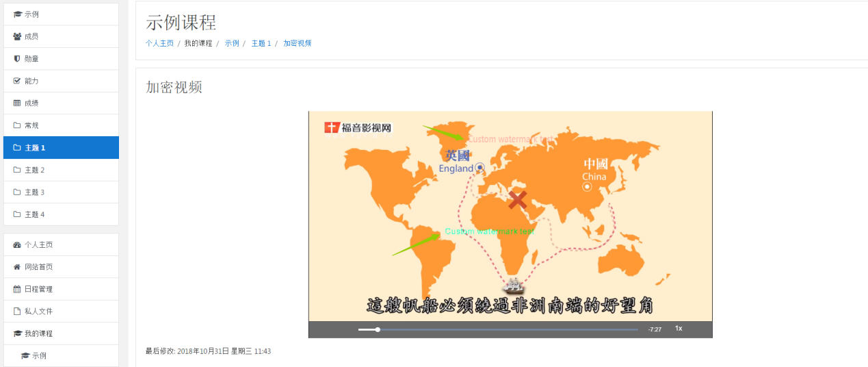Image resolution: width=868 pixels, height=367 pixels.
Task: Click the folder icon beside 常规
Action: pyautogui.click(x=17, y=125)
